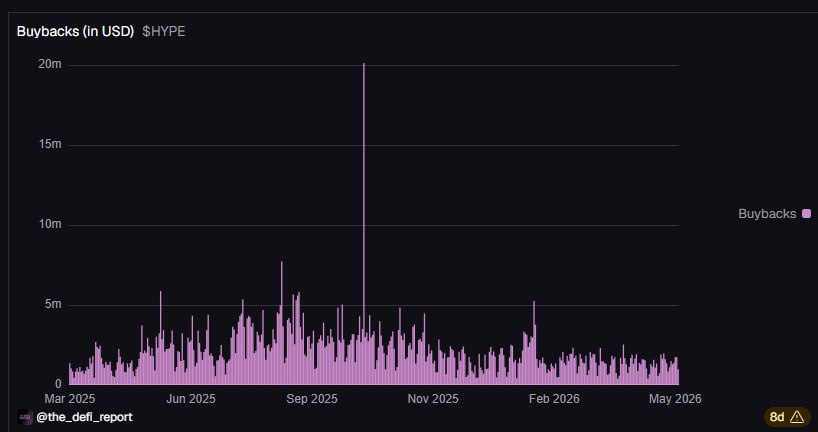Click the Jun 2025 x-axis label
Screen dimensions: 818x432
click(191, 399)
